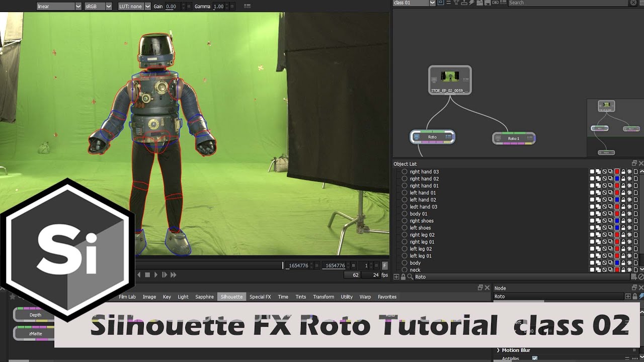Click the add layer icon below Object List
644x362 pixels.
[396, 277]
